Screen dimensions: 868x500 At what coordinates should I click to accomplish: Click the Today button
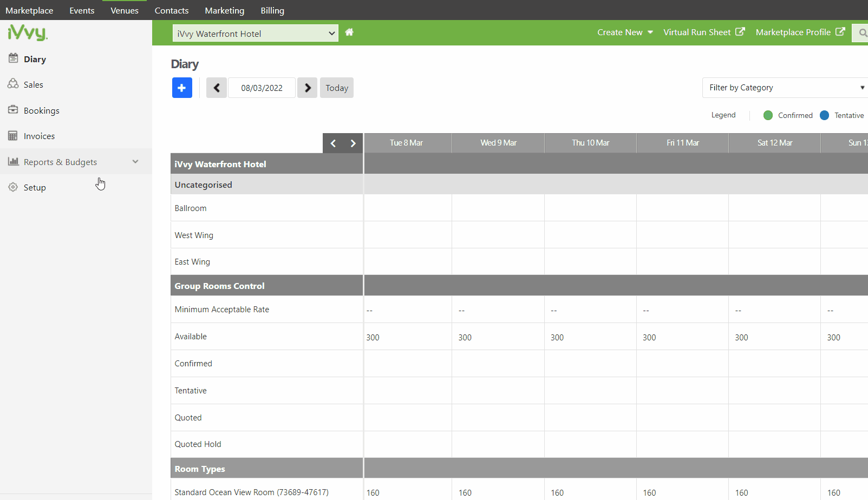click(x=336, y=87)
